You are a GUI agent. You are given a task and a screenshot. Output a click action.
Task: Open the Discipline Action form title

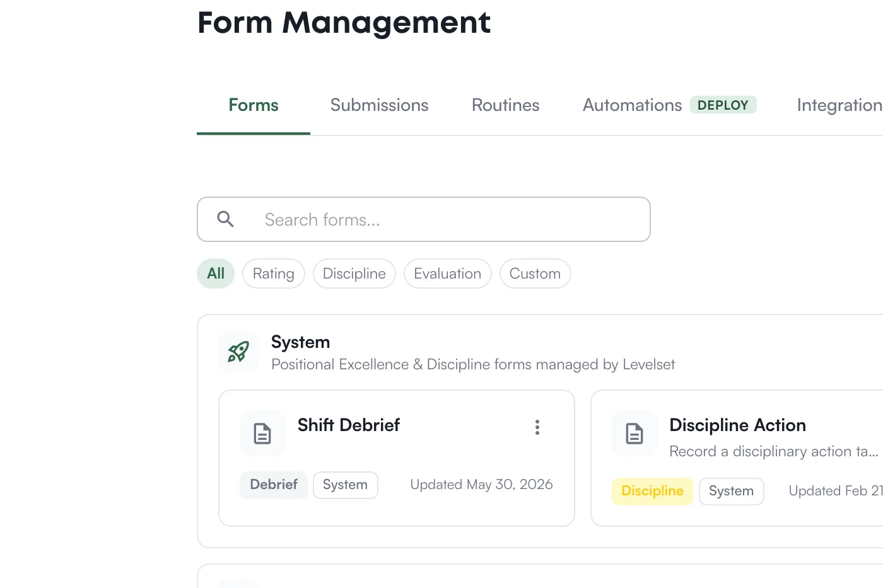738,425
